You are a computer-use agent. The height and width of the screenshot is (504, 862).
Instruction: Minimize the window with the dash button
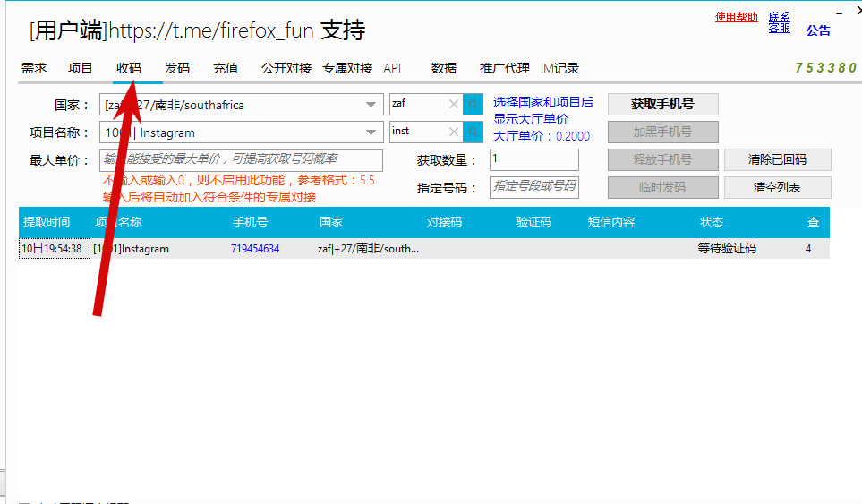pos(839,13)
